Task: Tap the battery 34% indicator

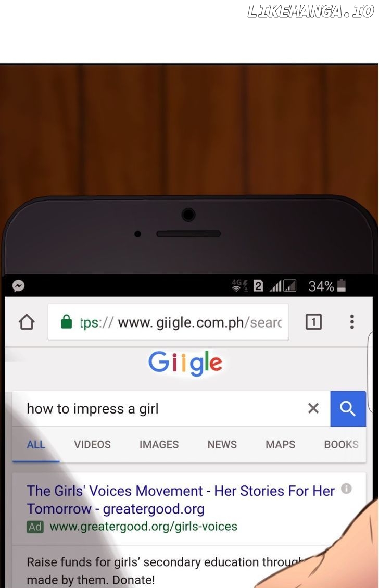Action: pyautogui.click(x=326, y=286)
